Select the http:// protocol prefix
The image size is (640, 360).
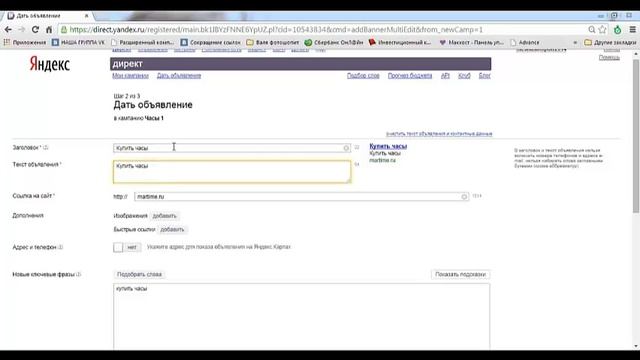pyautogui.click(x=120, y=197)
